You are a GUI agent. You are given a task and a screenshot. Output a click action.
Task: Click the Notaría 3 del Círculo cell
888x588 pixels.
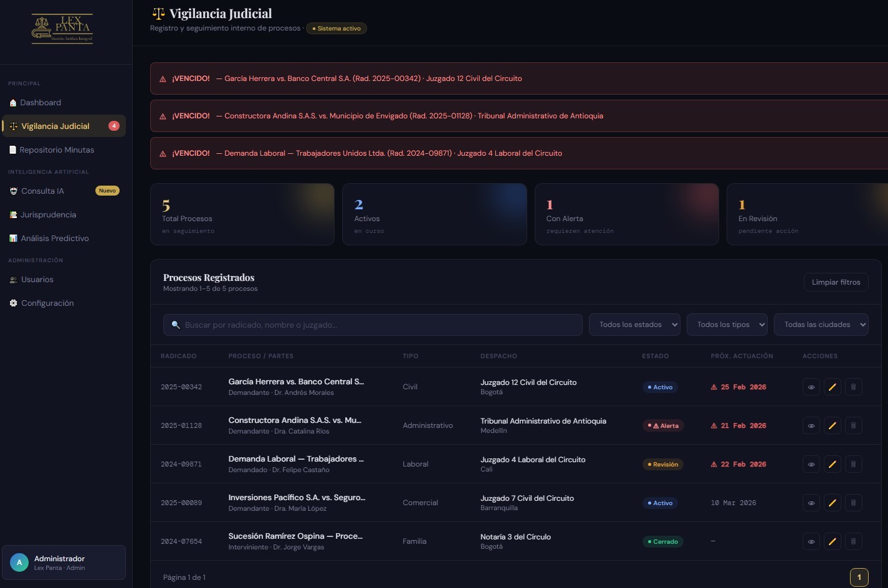(x=515, y=541)
